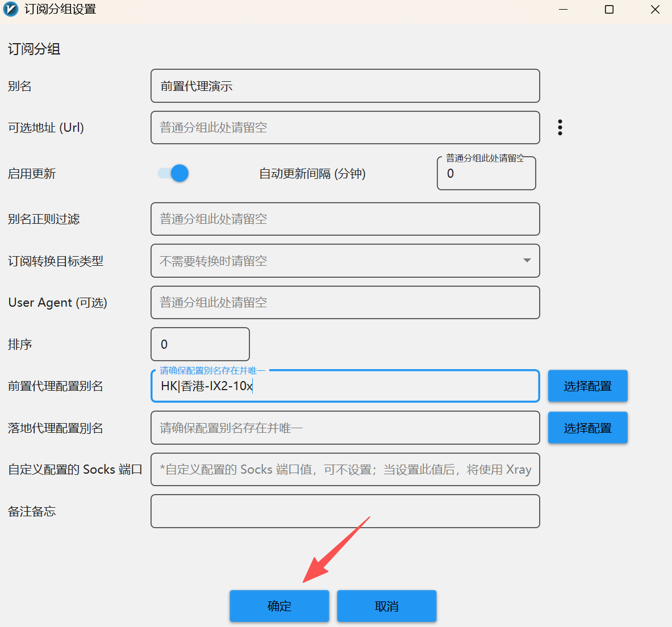Focus the User Agent (可选) input
This screenshot has height=627, width=672.
point(345,303)
